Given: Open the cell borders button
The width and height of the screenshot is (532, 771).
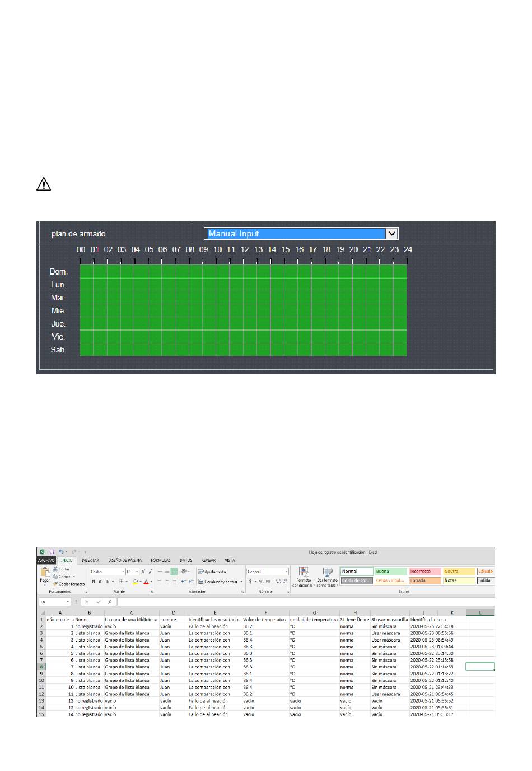Looking at the screenshot, I should pos(121,582).
